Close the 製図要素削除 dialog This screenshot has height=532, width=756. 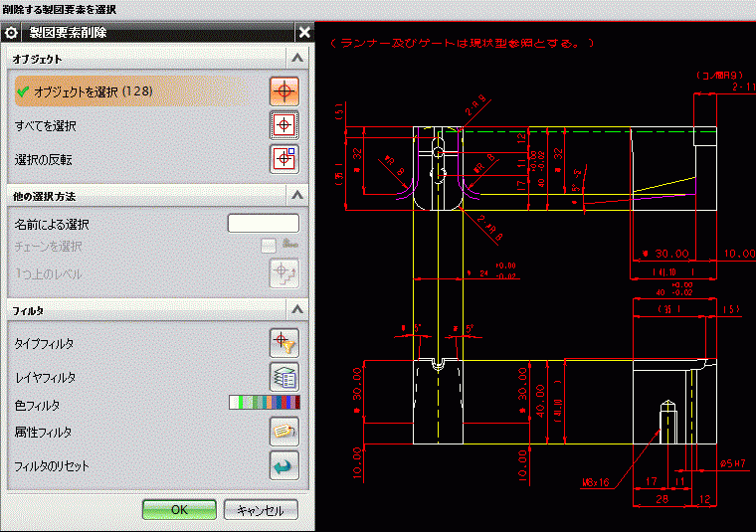(x=304, y=32)
